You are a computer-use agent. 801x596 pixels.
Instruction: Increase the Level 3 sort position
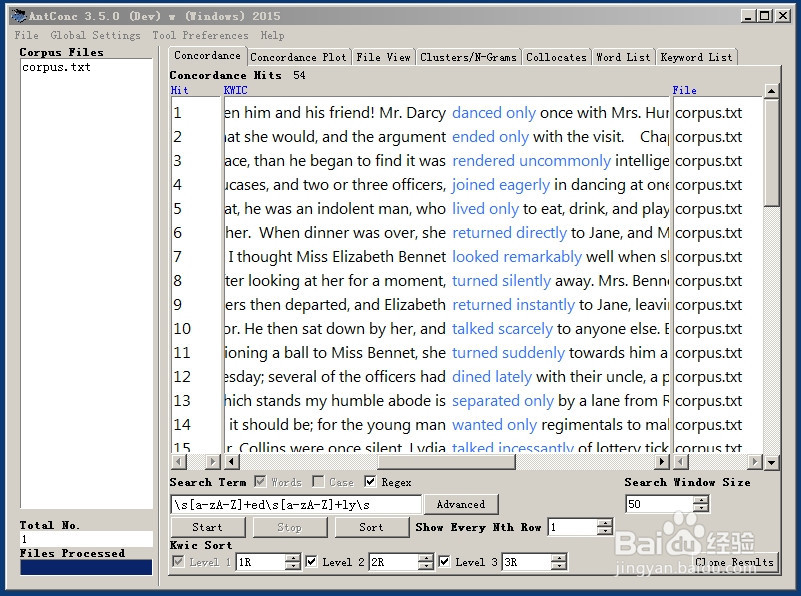click(x=559, y=558)
